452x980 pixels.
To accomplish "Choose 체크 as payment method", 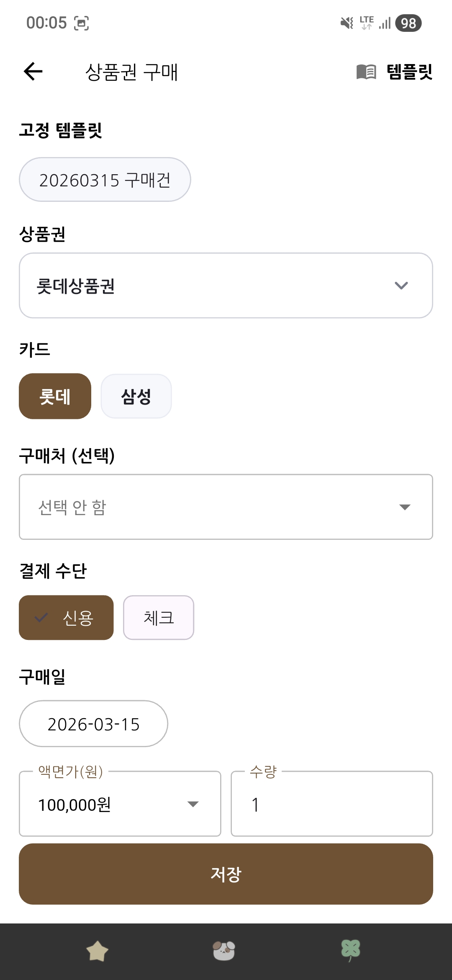I will point(158,618).
